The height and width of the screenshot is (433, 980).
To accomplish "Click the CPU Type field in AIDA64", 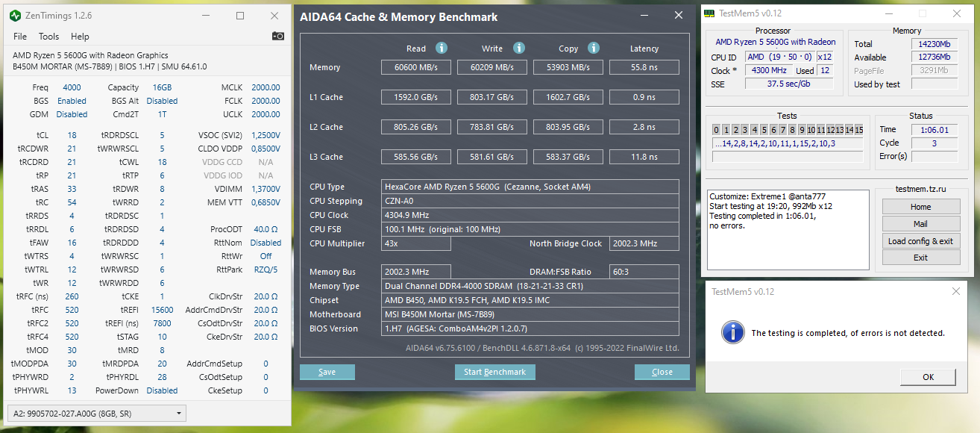I will click(x=530, y=187).
